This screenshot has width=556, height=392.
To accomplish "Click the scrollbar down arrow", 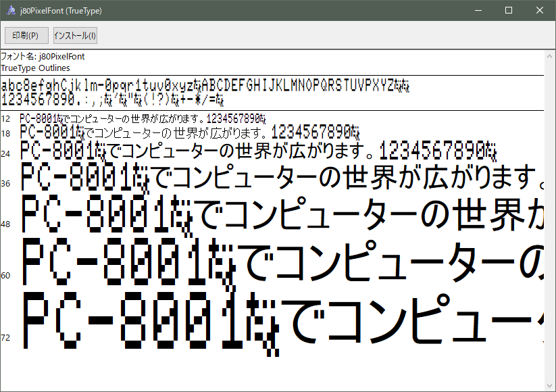I will (550, 386).
